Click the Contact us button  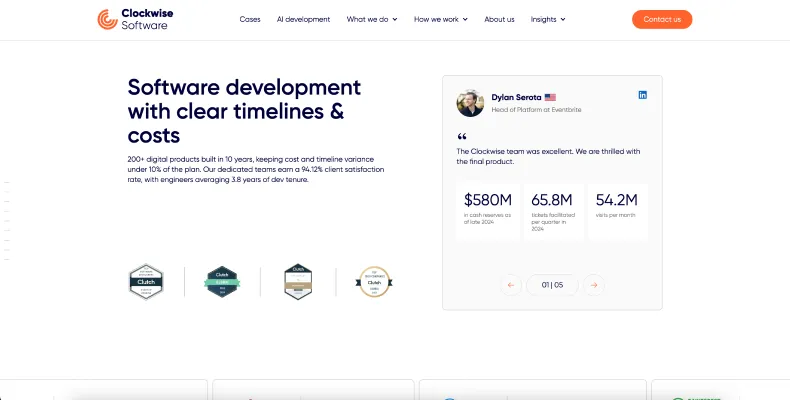point(662,19)
